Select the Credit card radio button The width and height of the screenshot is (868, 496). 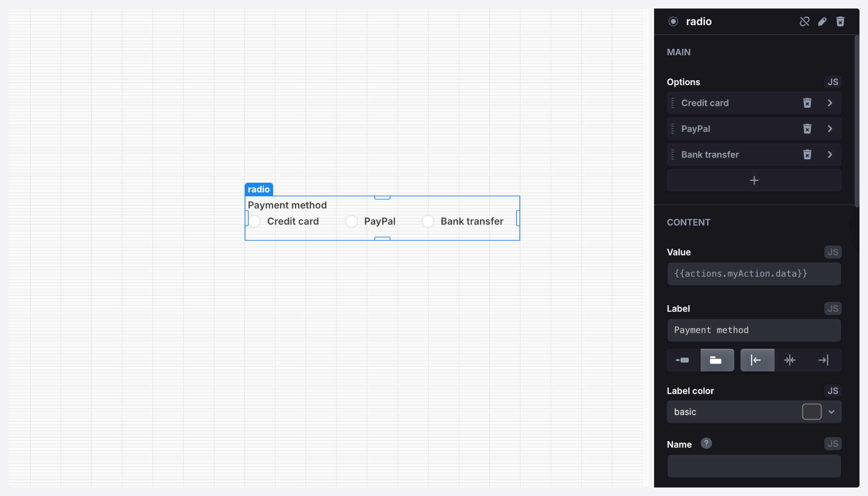[255, 221]
